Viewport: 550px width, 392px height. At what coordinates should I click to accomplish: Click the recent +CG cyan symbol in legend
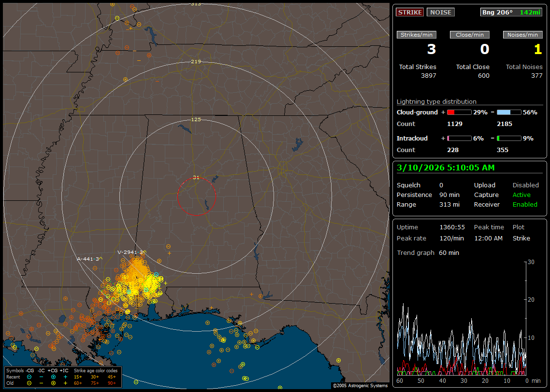[53, 377]
